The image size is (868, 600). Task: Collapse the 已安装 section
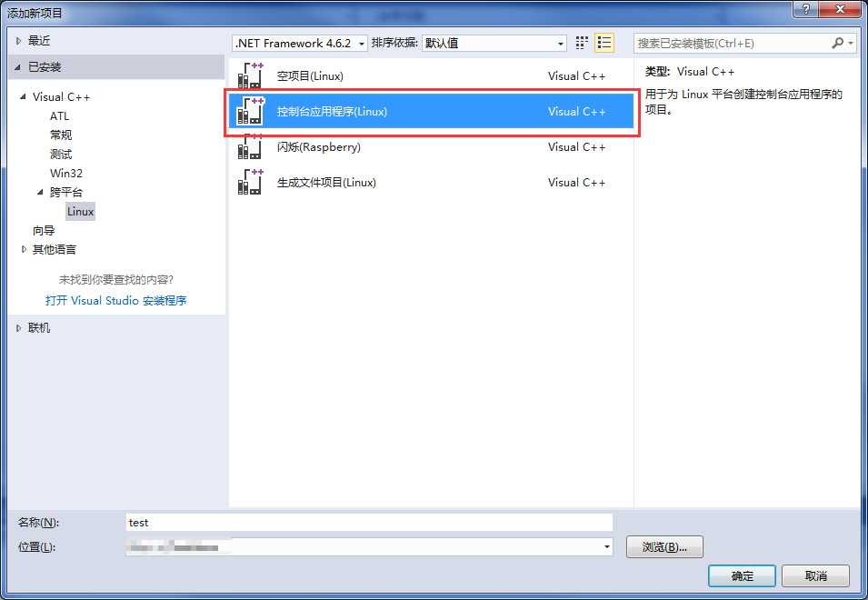tap(17, 67)
